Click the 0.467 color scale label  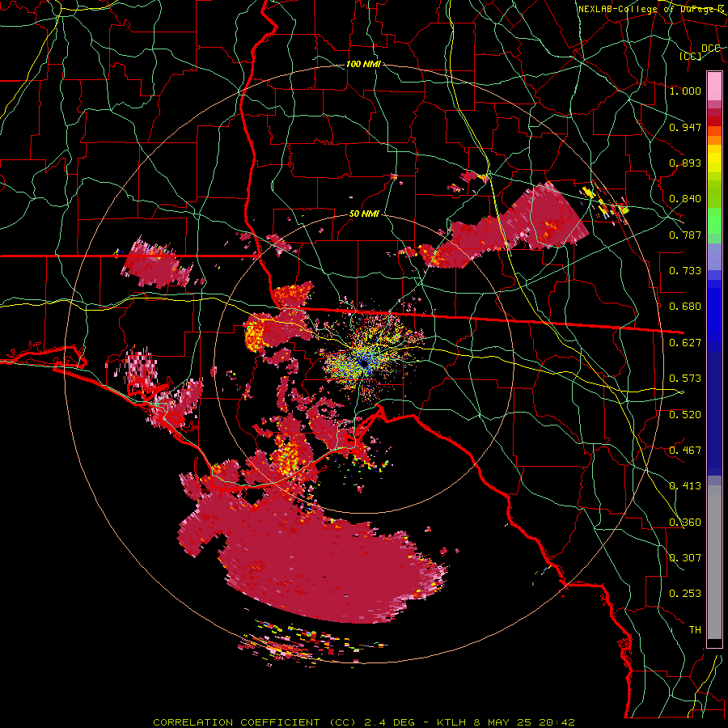[685, 451]
